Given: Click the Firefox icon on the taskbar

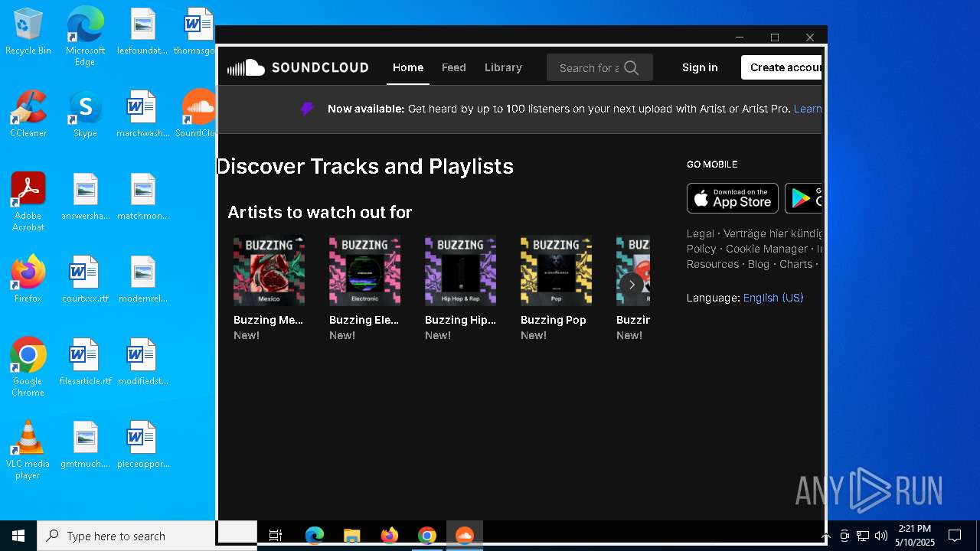Looking at the screenshot, I should pos(390,536).
